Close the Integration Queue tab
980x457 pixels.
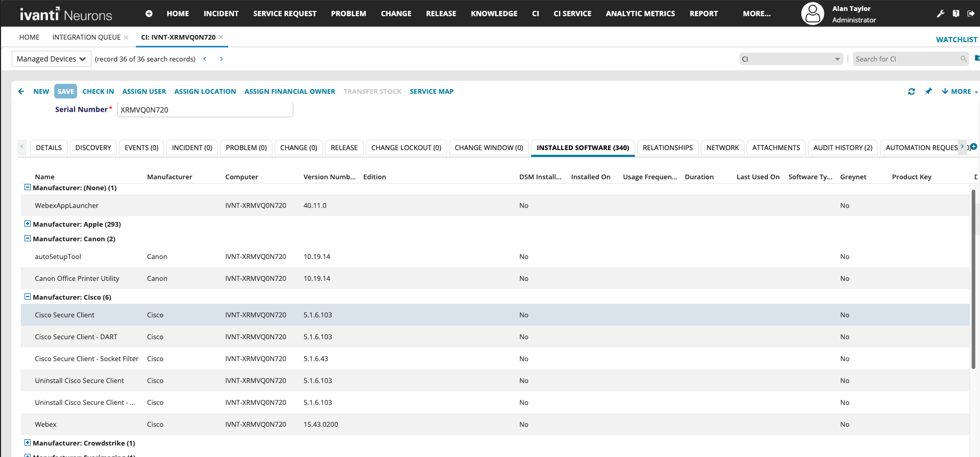click(126, 38)
